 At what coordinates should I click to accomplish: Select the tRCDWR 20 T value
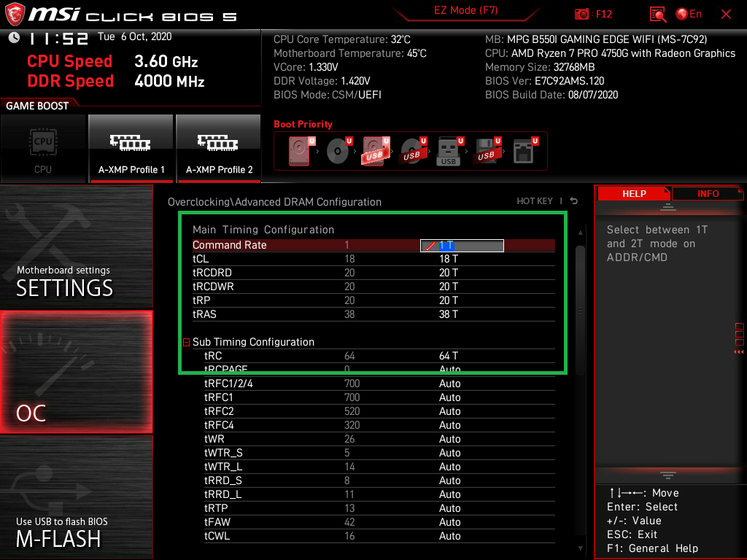449,287
